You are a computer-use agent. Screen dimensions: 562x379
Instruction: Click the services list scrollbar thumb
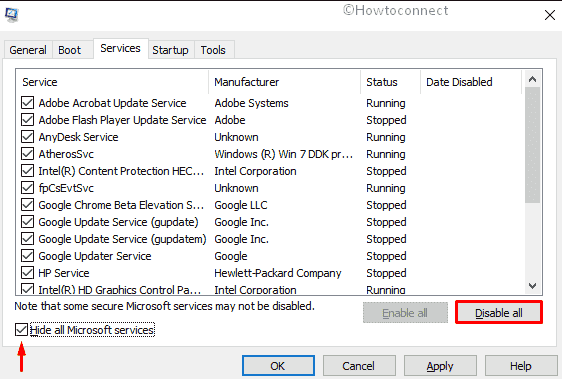(532, 145)
